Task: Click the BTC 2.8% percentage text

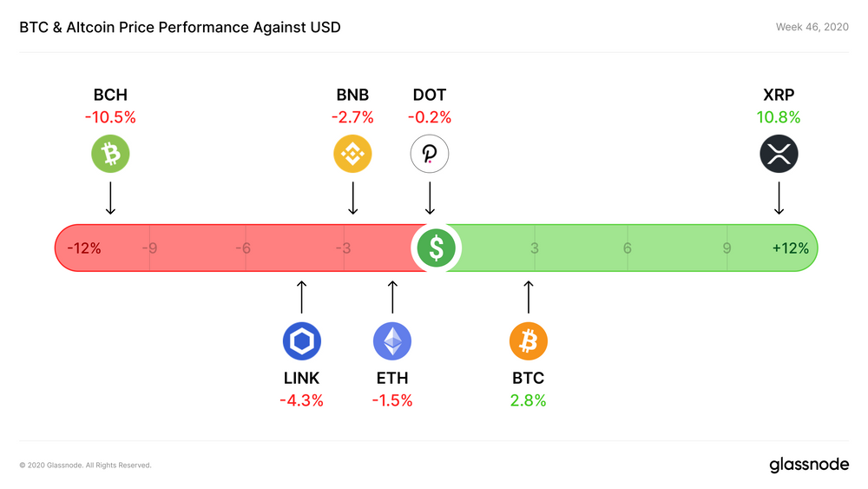Action: click(528, 400)
